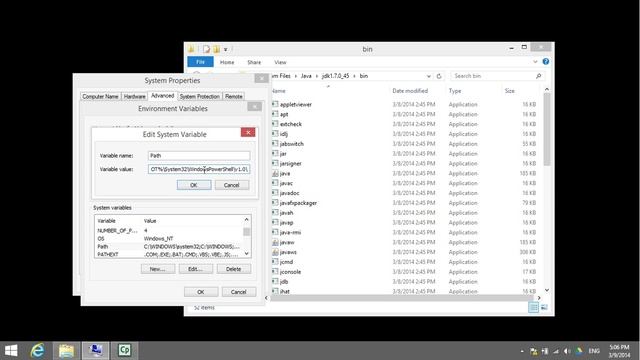Open quick access toolbar customize dropdown

[x=225, y=49]
